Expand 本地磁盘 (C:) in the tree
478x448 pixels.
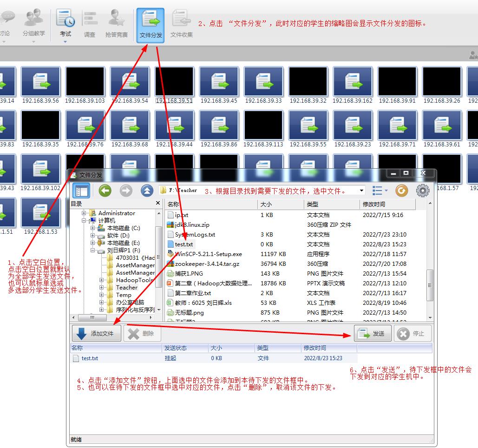click(x=93, y=228)
